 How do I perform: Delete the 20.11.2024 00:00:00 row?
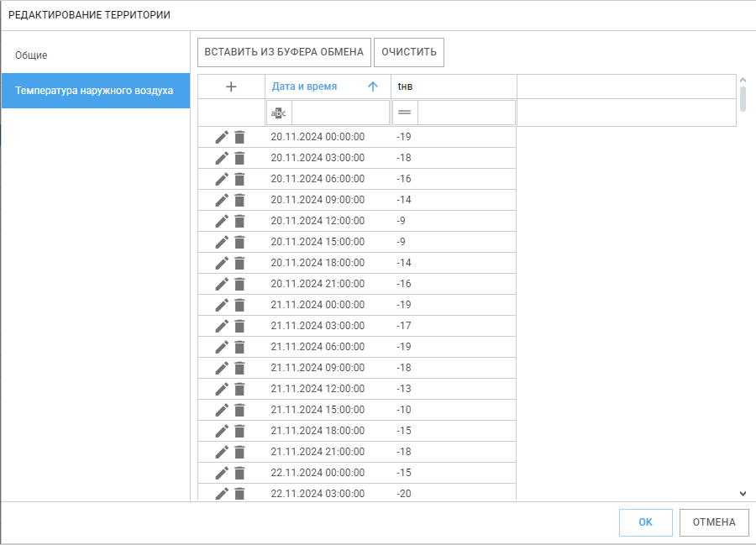[239, 138]
